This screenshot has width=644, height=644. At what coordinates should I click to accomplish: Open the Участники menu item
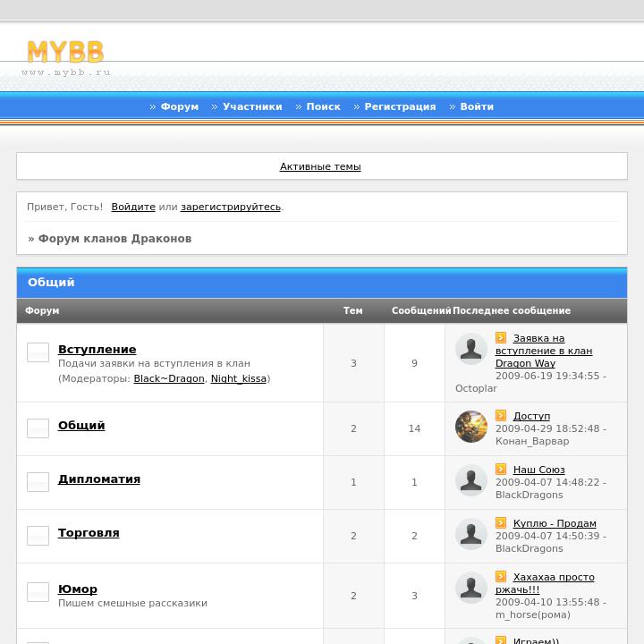[252, 106]
